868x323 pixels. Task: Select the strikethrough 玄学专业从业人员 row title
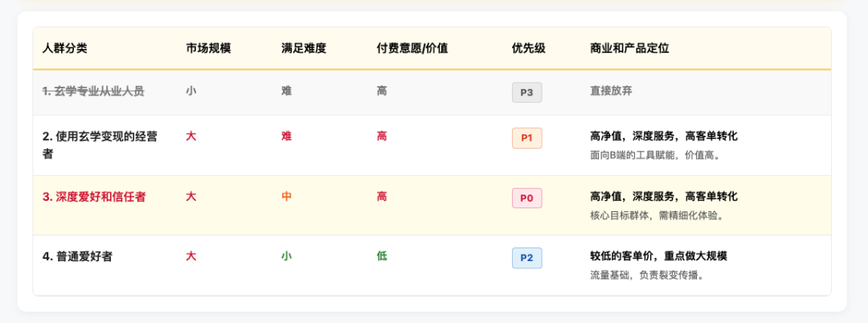pyautogui.click(x=93, y=92)
